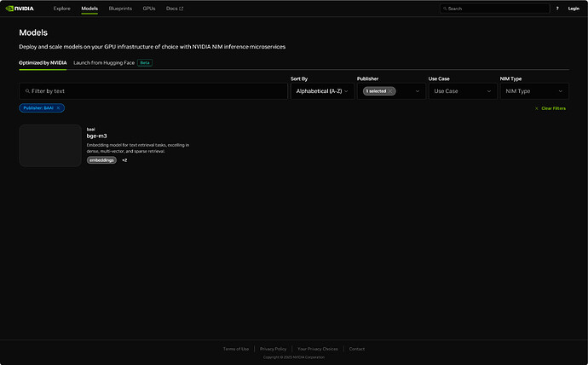The height and width of the screenshot is (365, 588).
Task: Click Clear Filters
Action: 551,108
